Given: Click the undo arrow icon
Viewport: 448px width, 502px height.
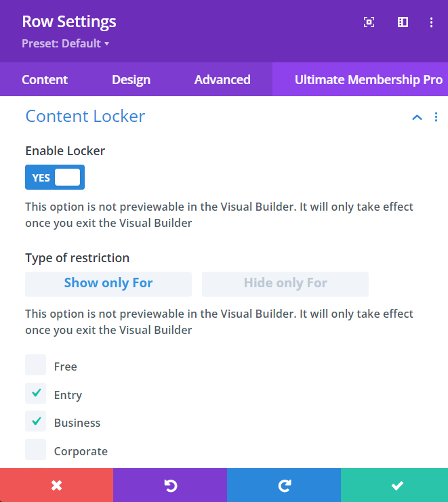Looking at the screenshot, I should (170, 485).
